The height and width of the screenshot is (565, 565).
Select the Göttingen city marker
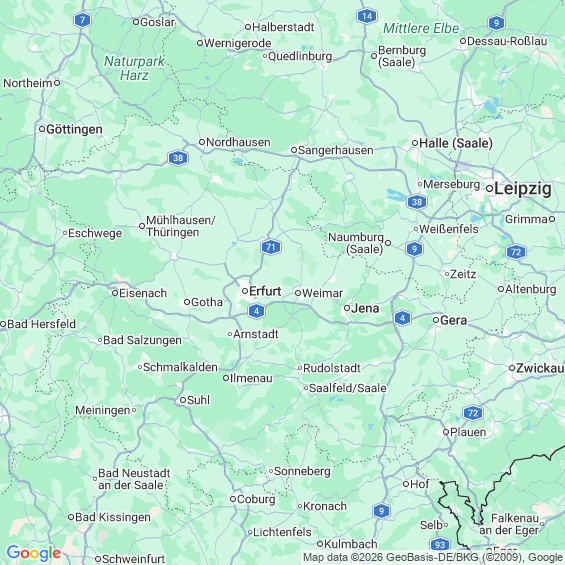tap(42, 129)
